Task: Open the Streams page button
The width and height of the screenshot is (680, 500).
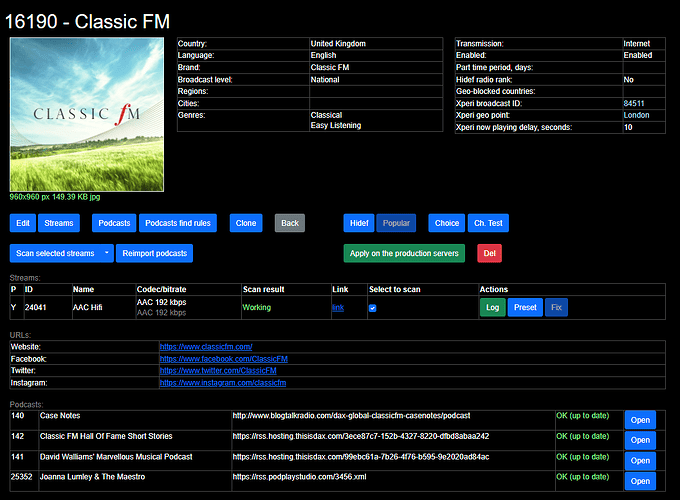Action: click(x=59, y=223)
